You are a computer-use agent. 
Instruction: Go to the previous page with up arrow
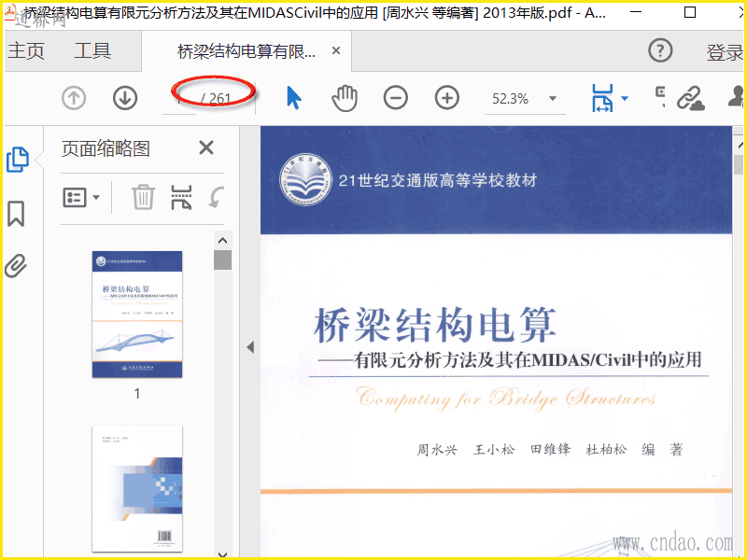[x=74, y=98]
